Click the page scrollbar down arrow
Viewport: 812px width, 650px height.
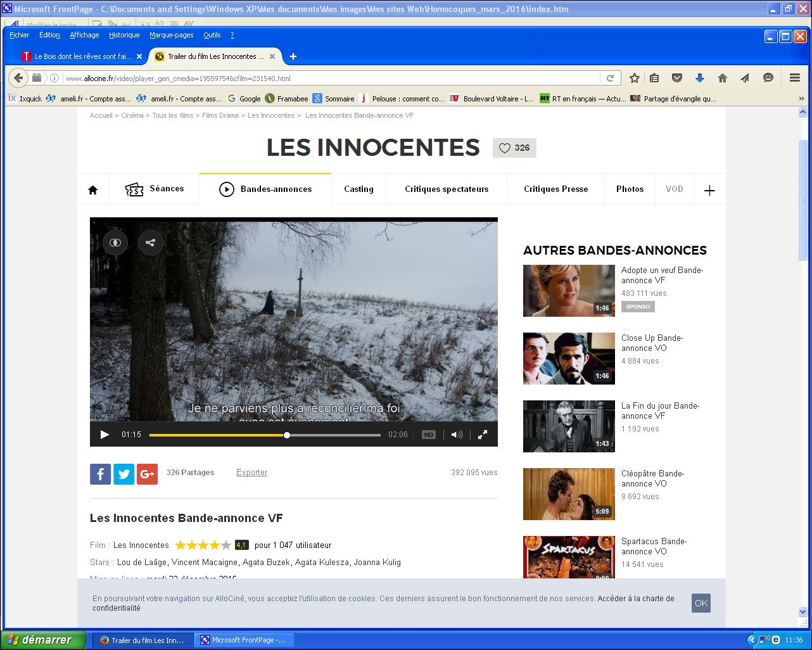803,612
